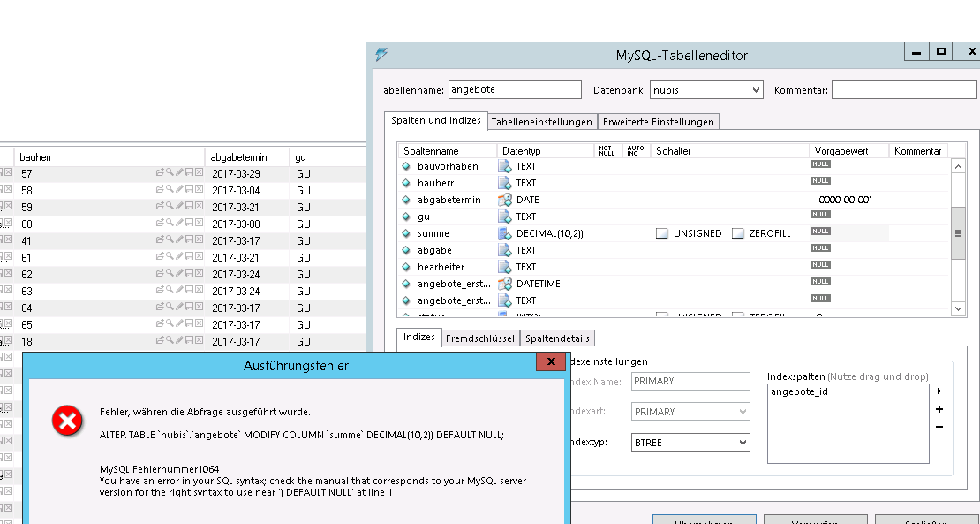This screenshot has height=524, width=980.
Task: Click the plus icon beside Indexspalten
Action: point(939,409)
